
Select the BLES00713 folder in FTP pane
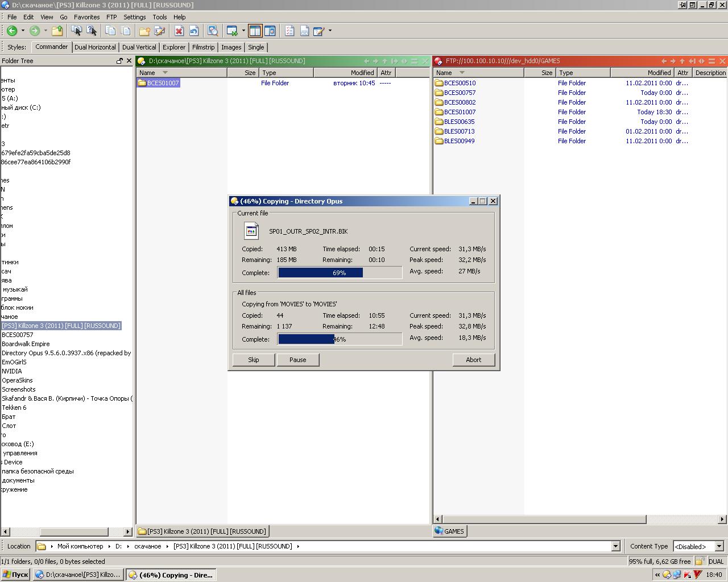click(x=459, y=131)
